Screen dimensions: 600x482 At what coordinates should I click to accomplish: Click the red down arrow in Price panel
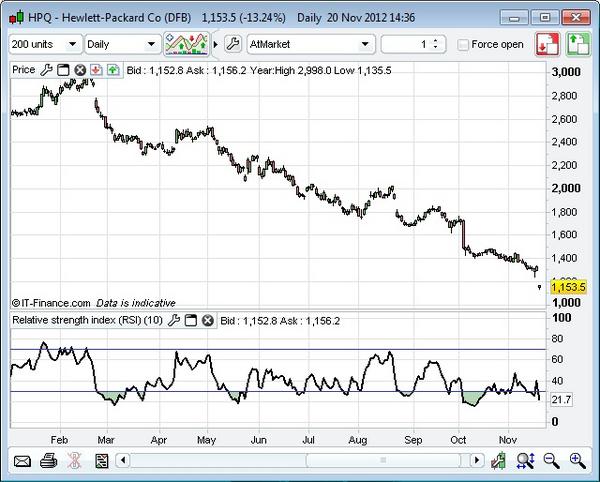coord(96,70)
